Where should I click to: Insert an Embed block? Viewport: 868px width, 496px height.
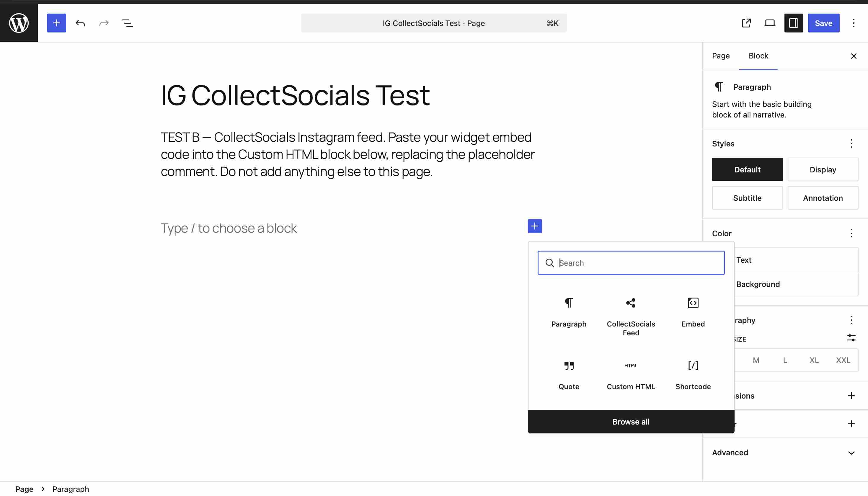[x=693, y=312]
